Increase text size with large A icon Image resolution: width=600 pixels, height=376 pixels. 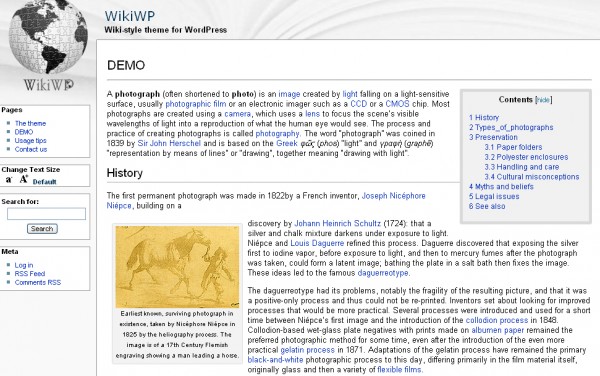(24, 179)
